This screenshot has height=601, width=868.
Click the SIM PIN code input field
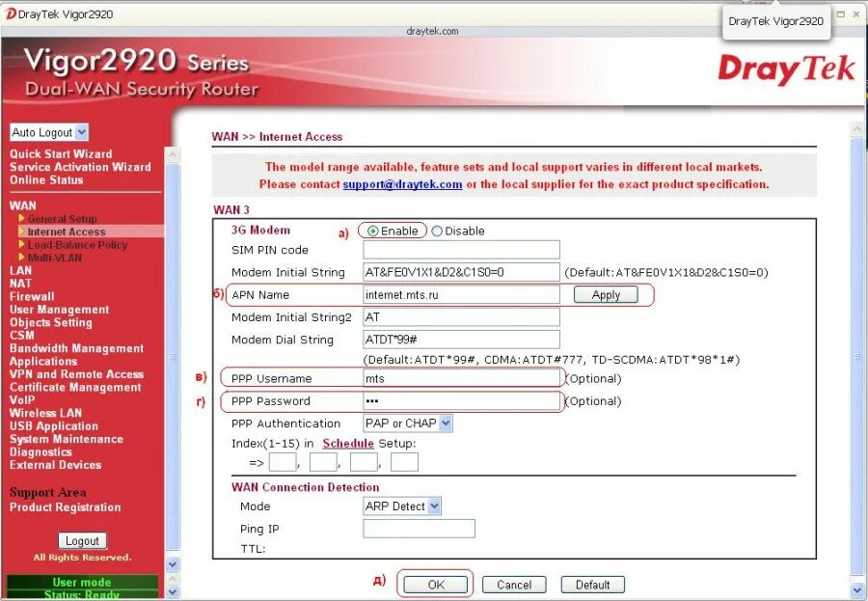click(461, 250)
